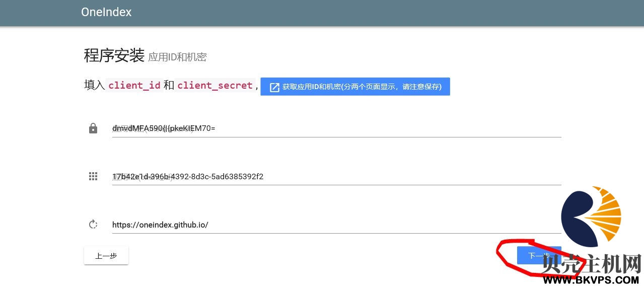
Task: Focus the client ID input field
Action: coord(336,177)
